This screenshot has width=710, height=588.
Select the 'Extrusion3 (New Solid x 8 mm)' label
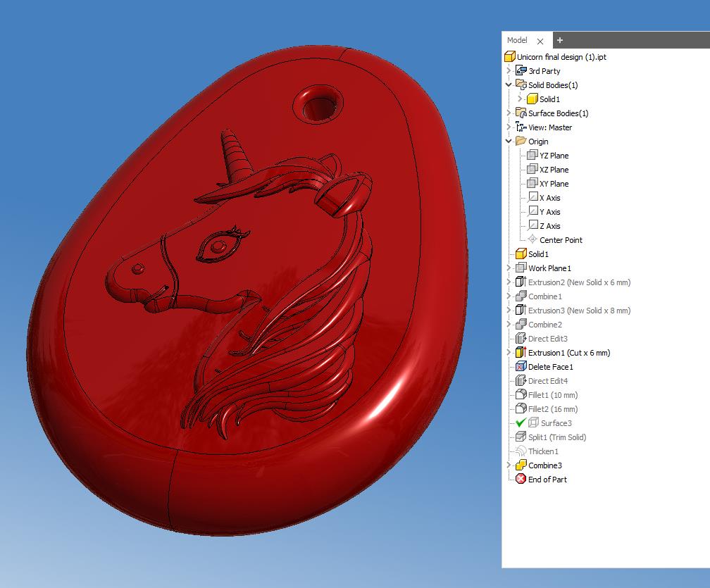(x=579, y=311)
